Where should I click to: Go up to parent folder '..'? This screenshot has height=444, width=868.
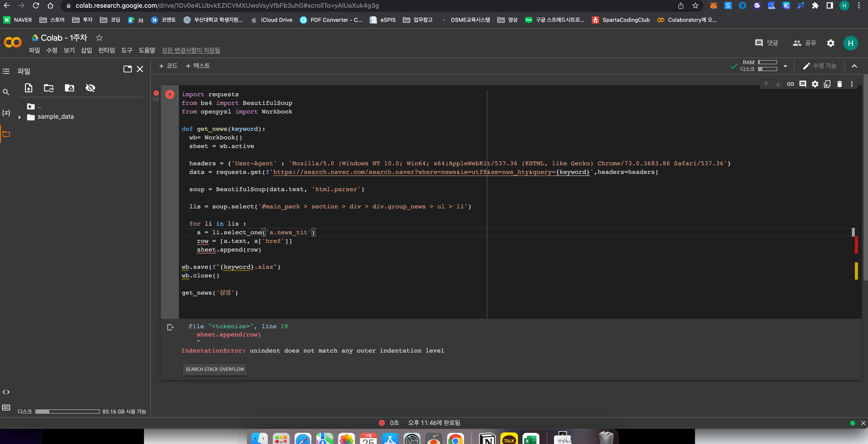coord(34,106)
